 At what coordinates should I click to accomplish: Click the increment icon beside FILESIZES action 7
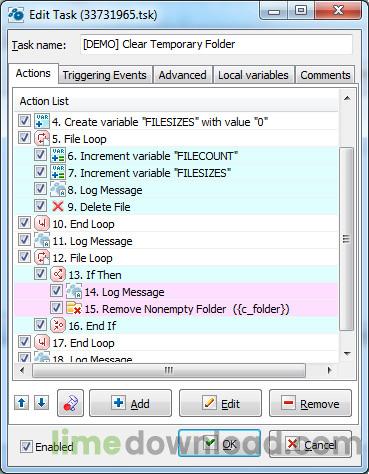coord(58,173)
